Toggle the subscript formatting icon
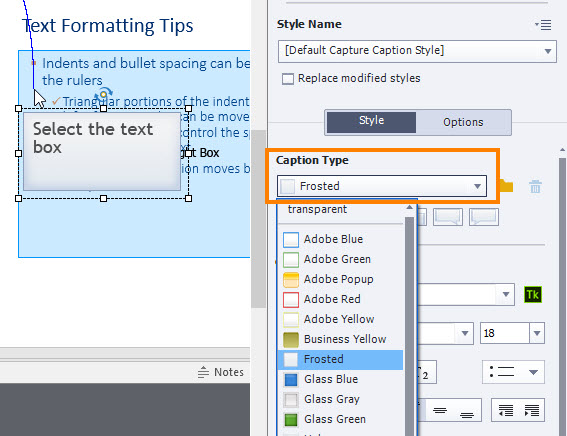The width and height of the screenshot is (567, 436). [x=427, y=372]
